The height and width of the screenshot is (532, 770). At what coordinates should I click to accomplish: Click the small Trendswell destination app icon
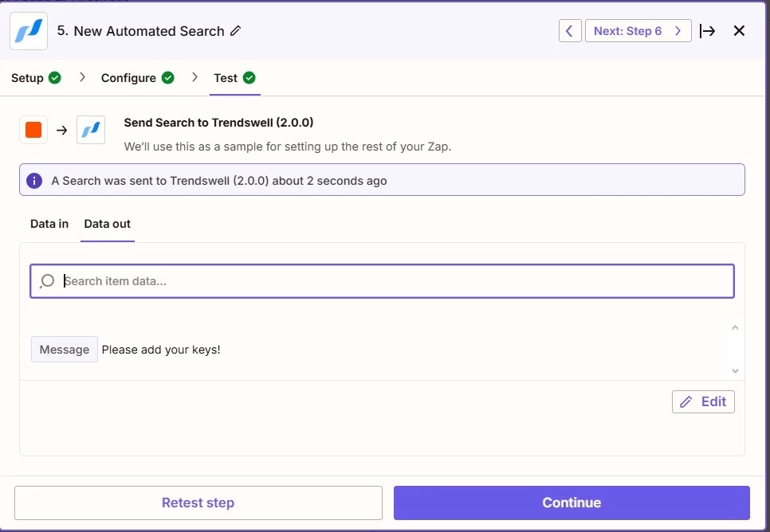pyautogui.click(x=91, y=130)
